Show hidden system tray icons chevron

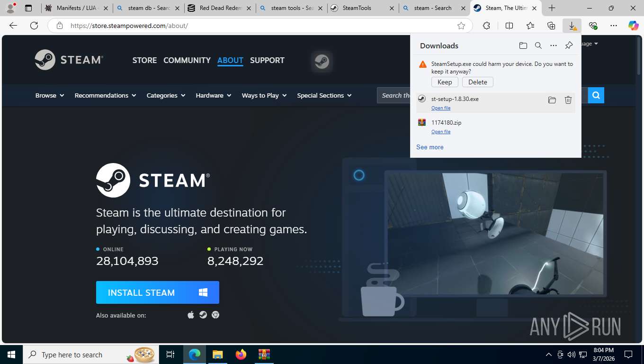click(549, 355)
